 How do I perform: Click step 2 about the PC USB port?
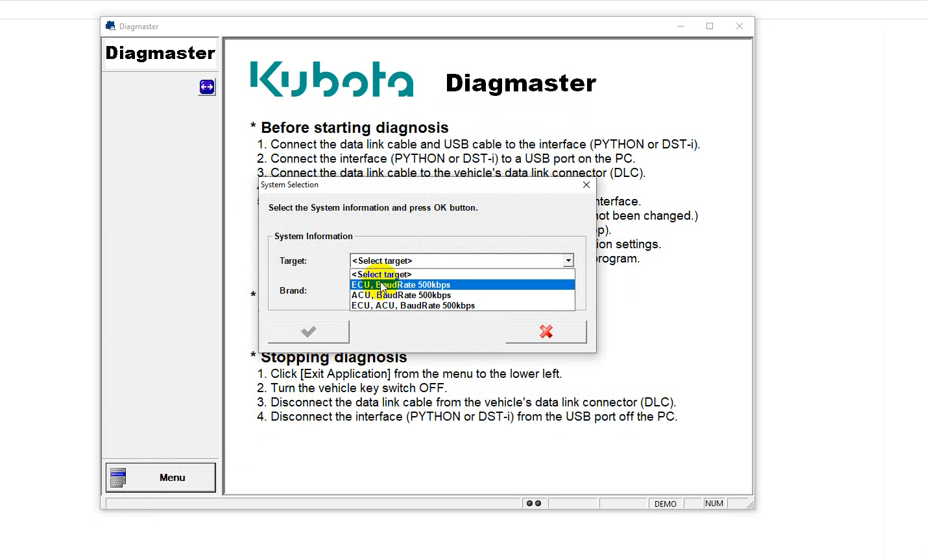446,159
